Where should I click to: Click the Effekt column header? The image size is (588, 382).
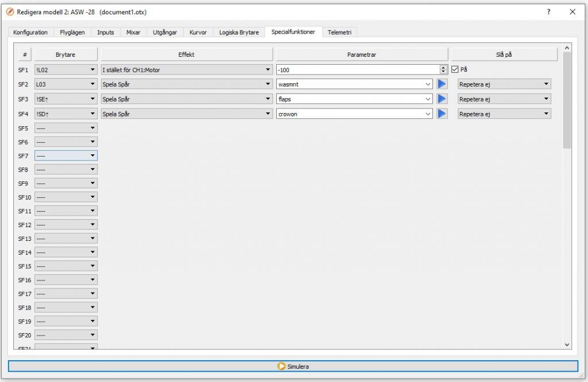tap(187, 54)
